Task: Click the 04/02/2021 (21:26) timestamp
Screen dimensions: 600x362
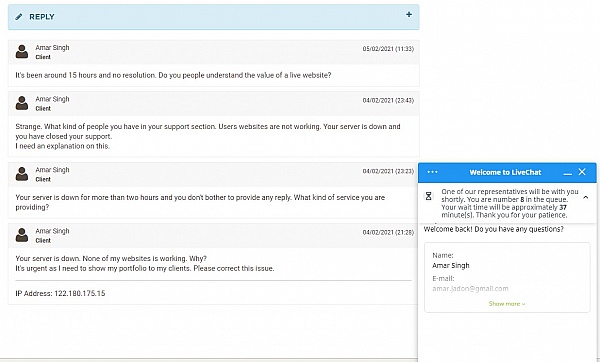Action: tap(388, 232)
